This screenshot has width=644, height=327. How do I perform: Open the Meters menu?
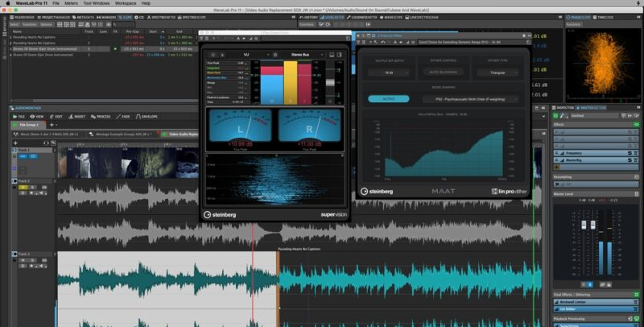(x=71, y=3)
